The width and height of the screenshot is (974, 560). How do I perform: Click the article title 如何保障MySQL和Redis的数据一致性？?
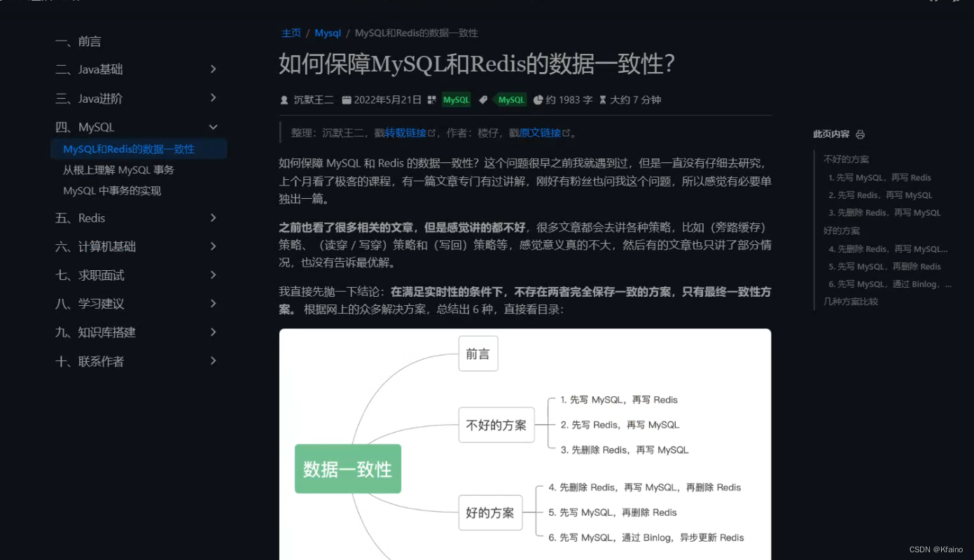[x=476, y=64]
